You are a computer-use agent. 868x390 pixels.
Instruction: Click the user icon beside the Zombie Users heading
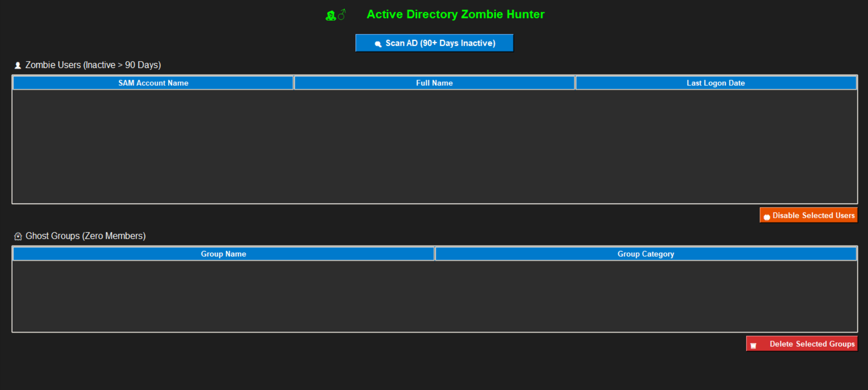tap(18, 66)
